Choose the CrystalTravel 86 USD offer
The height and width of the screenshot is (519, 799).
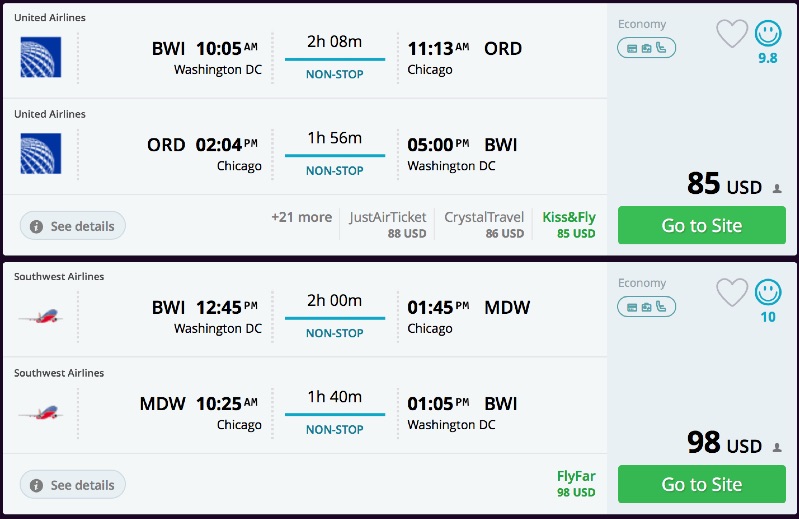[x=484, y=224]
